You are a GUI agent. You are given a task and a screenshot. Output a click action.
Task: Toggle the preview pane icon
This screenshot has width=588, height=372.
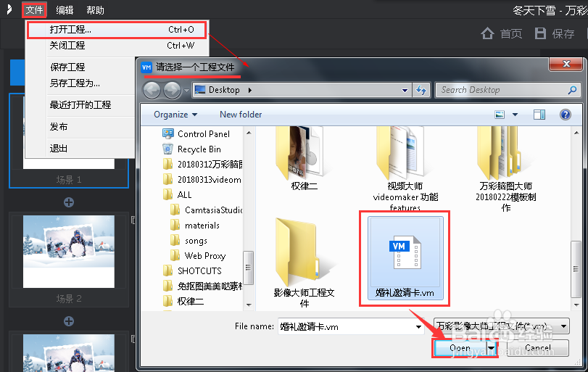(x=539, y=115)
